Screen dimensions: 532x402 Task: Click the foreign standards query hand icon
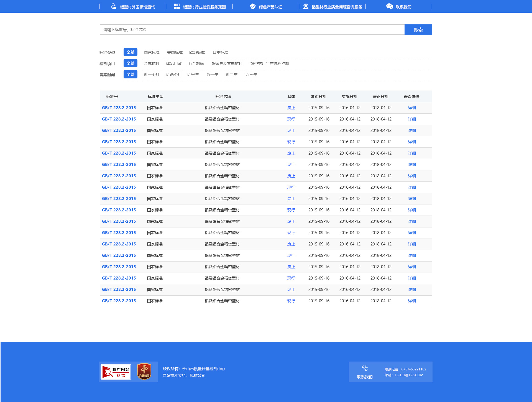point(114,6)
